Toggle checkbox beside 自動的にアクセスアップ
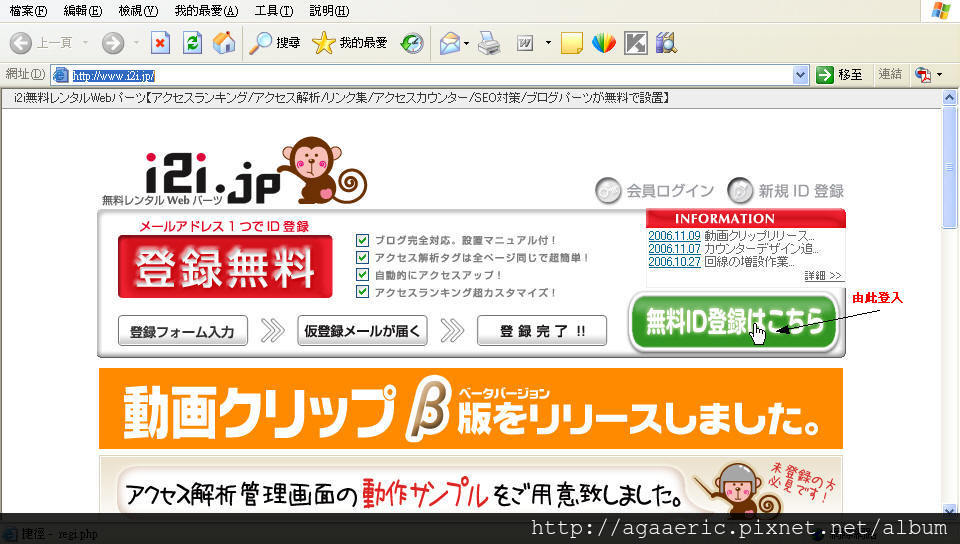The image size is (960, 544). [362, 275]
